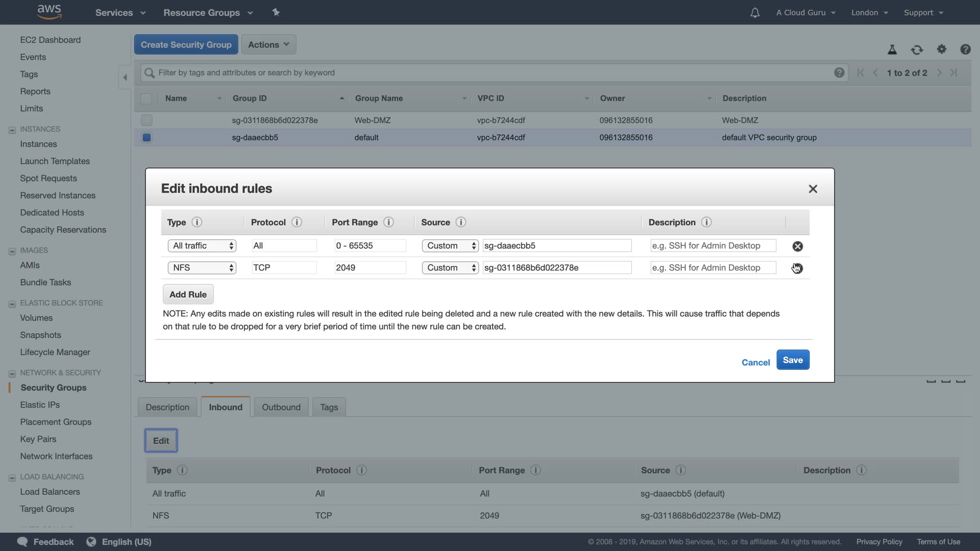This screenshot has width=980, height=551.
Task: Open the NFS type dropdown
Action: pos(202,268)
